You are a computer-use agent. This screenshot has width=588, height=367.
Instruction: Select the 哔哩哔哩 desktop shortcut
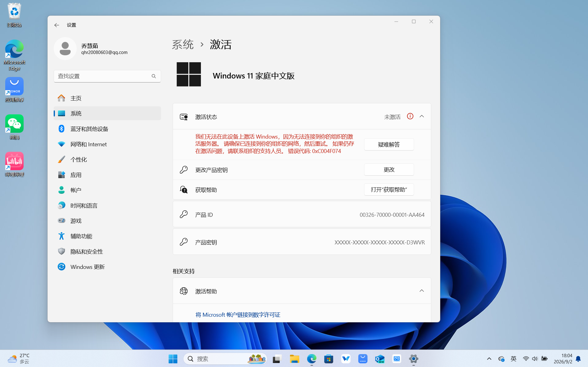click(14, 164)
